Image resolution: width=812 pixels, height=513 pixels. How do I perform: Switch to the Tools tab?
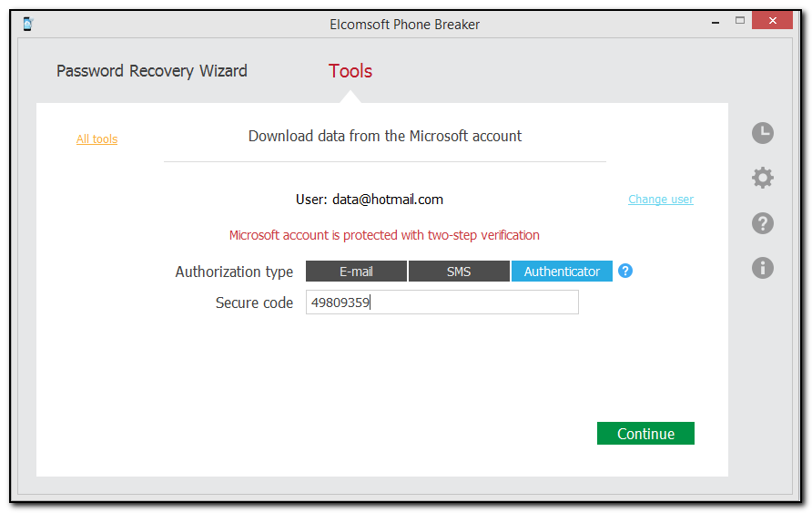click(x=350, y=71)
